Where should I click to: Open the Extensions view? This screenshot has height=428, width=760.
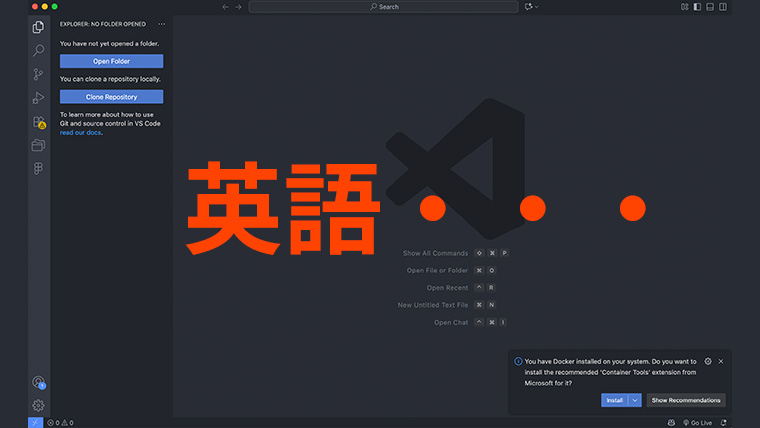click(x=38, y=122)
